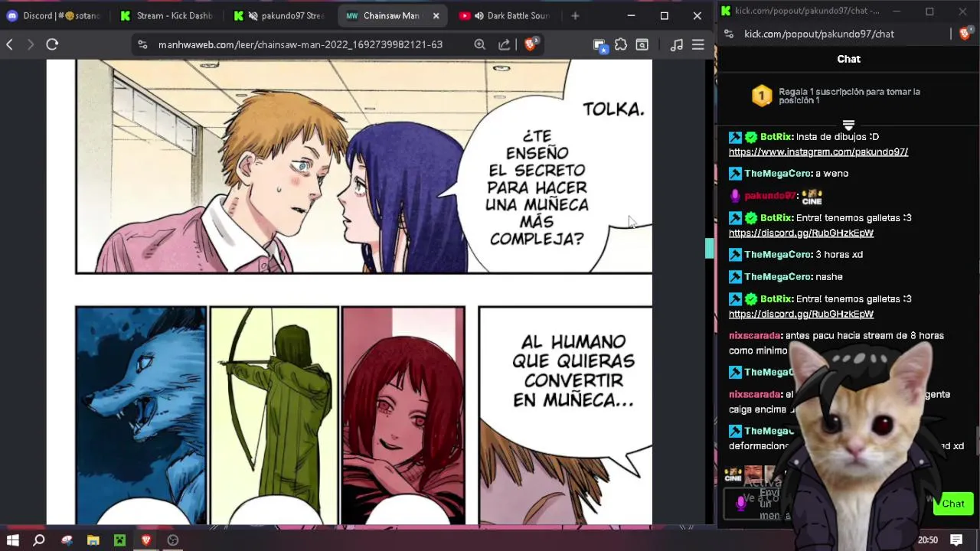Click 'Regala 1 suscripción' gift prompt text

[849, 96]
